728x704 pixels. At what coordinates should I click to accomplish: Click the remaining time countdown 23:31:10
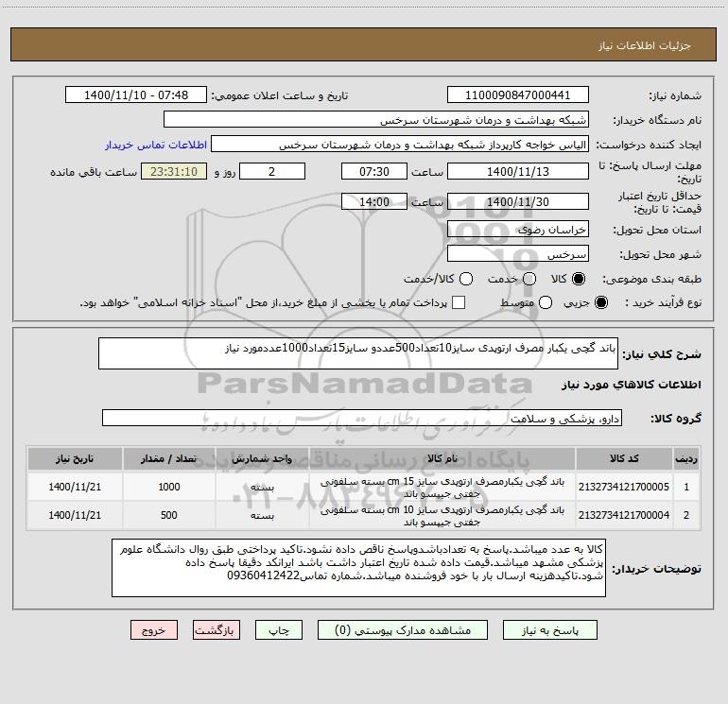pyautogui.click(x=174, y=171)
